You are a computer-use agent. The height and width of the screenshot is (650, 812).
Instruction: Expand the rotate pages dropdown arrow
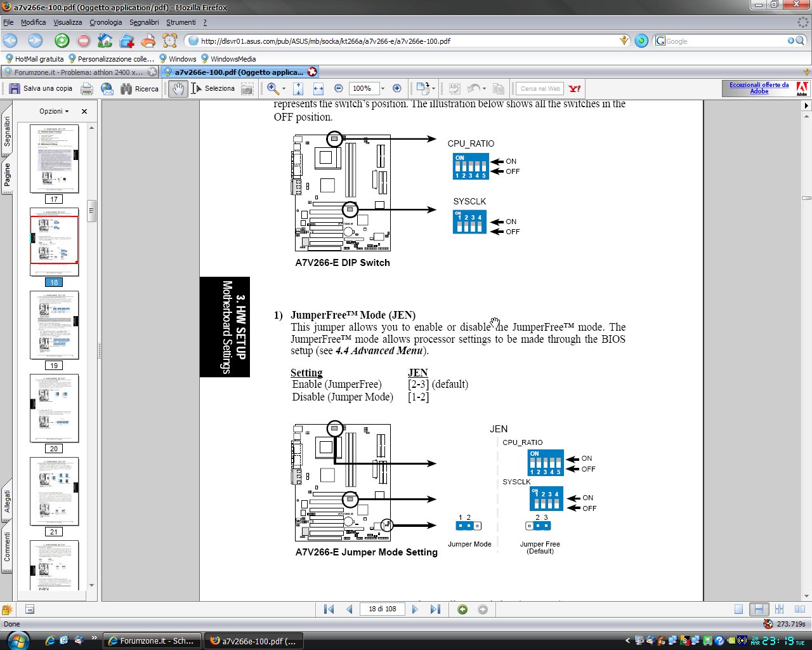tap(434, 89)
